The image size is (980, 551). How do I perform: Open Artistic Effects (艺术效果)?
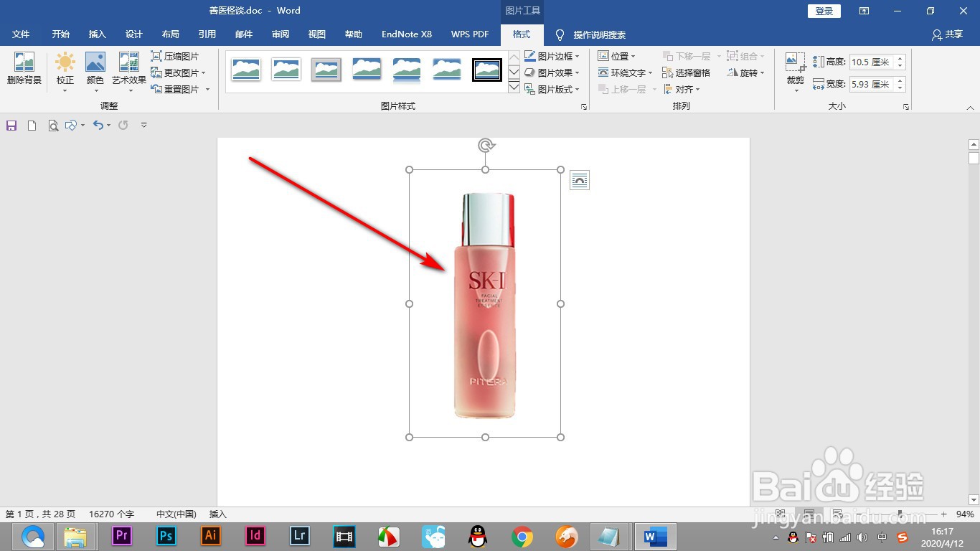pyautogui.click(x=129, y=72)
